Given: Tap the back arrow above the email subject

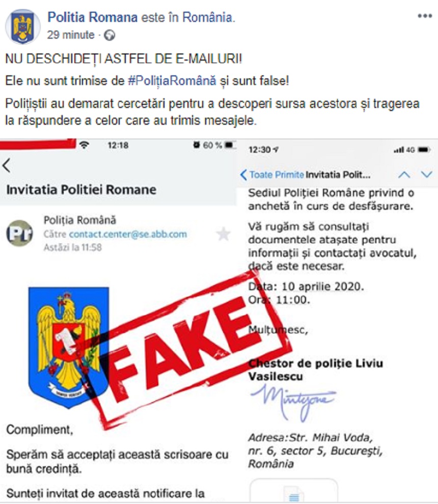Looking at the screenshot, I should (7, 166).
